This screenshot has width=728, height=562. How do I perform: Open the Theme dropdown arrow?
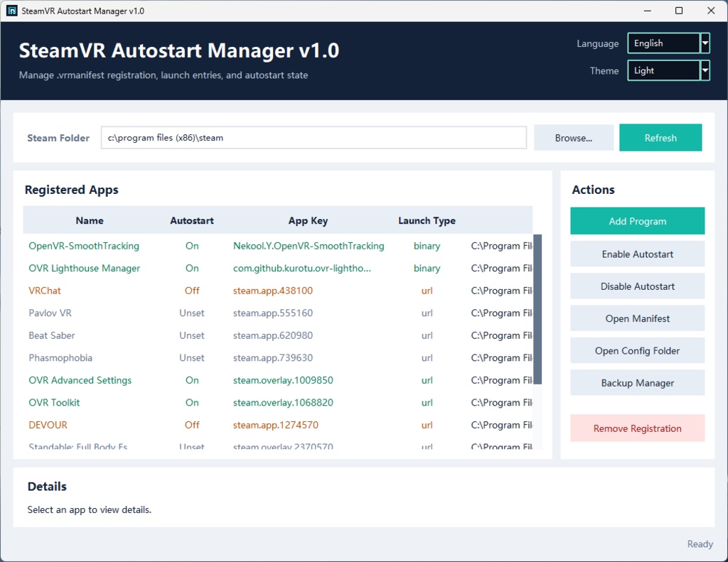tap(705, 70)
